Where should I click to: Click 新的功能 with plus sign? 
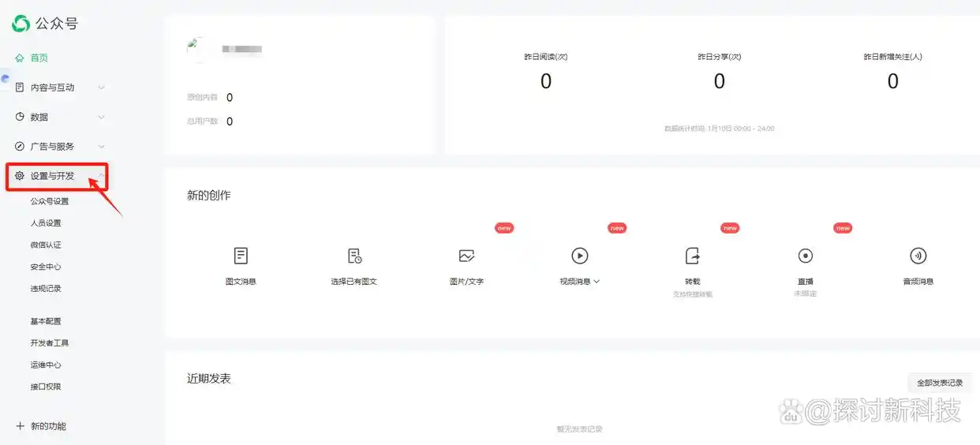(x=41, y=426)
